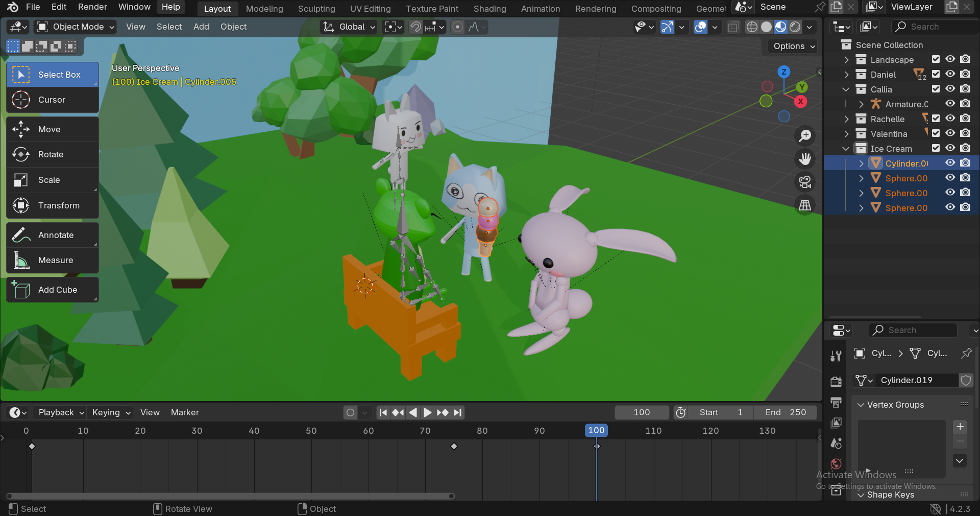Open the Global transform orientation dropdown
This screenshot has height=516, width=980.
350,27
